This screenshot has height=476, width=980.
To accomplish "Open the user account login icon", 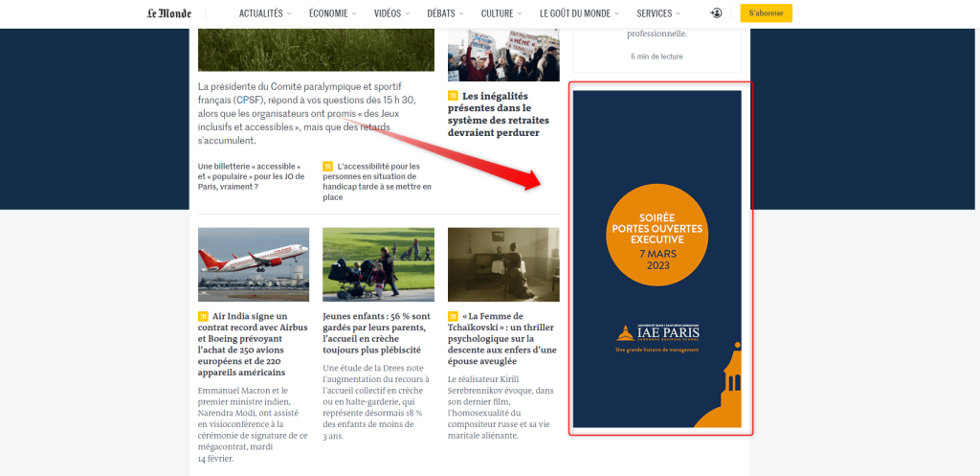I will (x=716, y=13).
